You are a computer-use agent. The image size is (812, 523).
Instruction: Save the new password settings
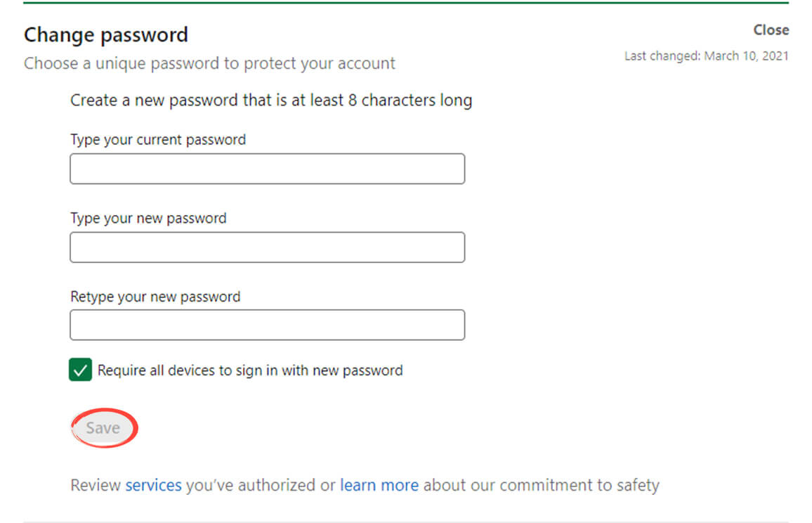[103, 427]
